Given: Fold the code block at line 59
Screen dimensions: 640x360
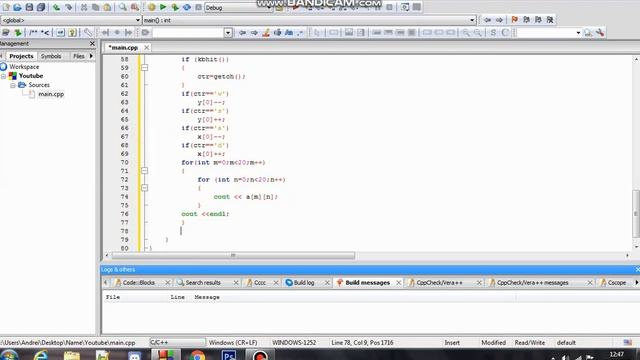Looking at the screenshot, I should click(144, 68).
